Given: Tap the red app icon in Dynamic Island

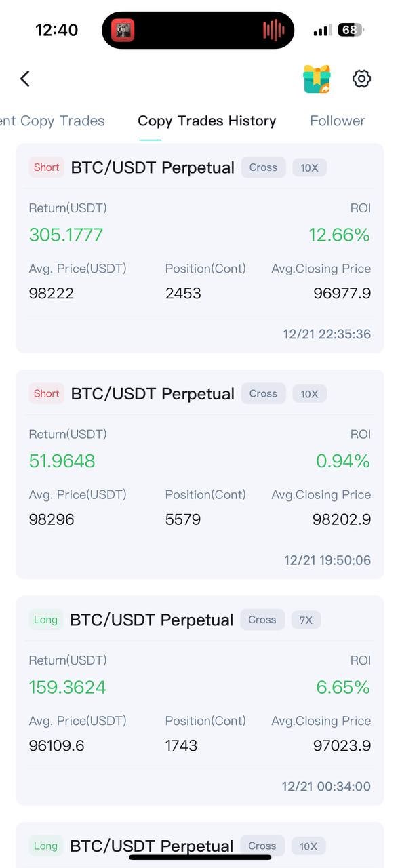Looking at the screenshot, I should tap(123, 30).
